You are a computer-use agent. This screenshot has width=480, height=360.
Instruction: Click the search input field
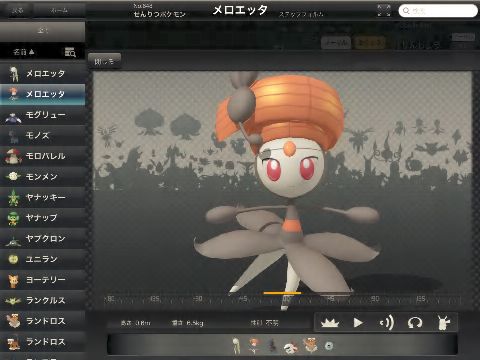(438, 11)
